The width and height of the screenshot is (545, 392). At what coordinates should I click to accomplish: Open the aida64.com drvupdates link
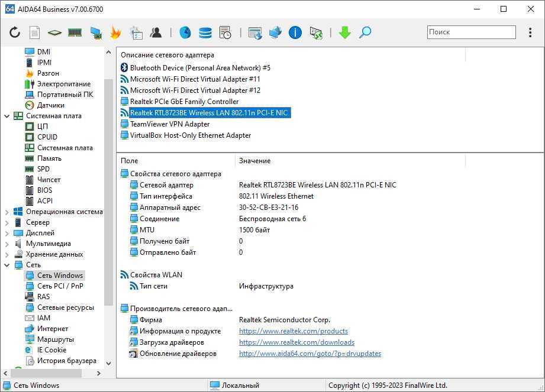310,354
